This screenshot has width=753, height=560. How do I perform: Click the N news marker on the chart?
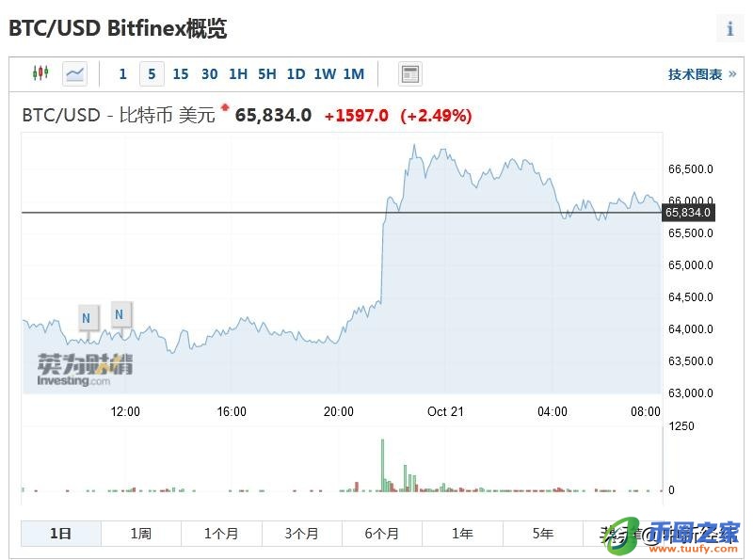[87, 317]
